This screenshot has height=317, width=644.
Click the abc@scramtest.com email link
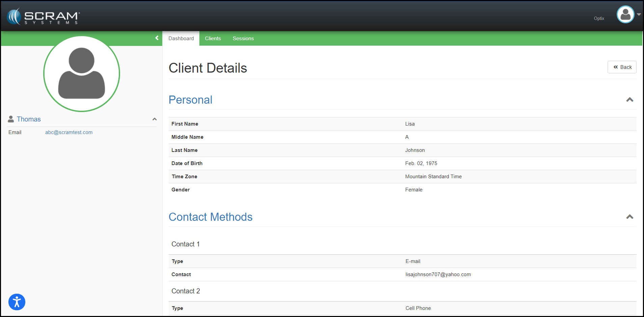click(69, 132)
